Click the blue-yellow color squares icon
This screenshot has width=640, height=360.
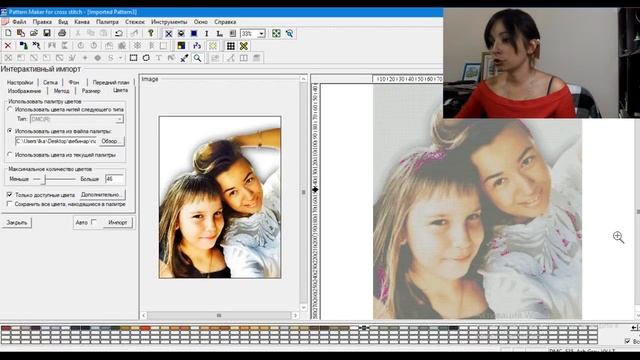[181, 46]
